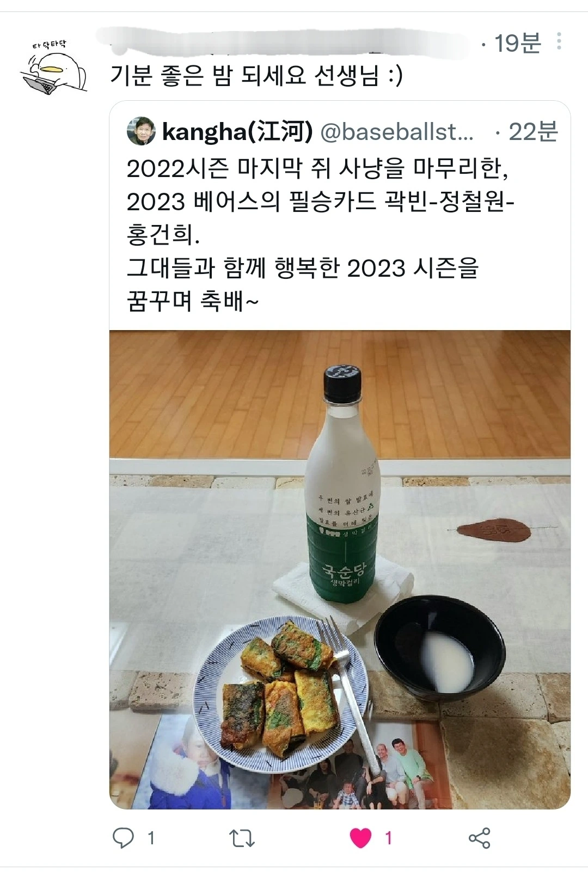Tap the black bowl in the photo

(440, 646)
